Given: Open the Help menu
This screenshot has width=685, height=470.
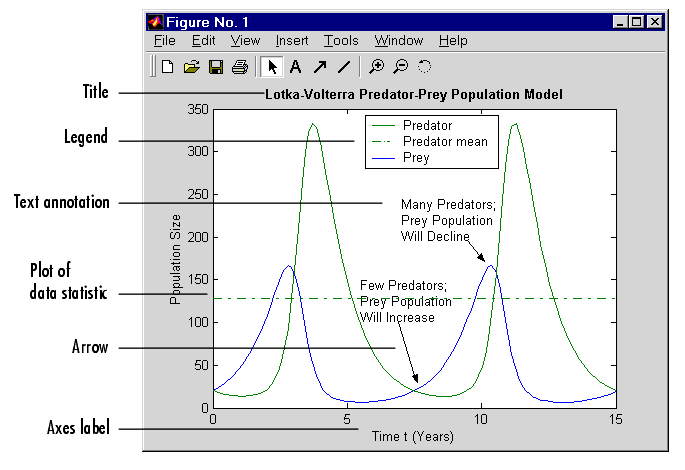Looking at the screenshot, I should coord(453,41).
